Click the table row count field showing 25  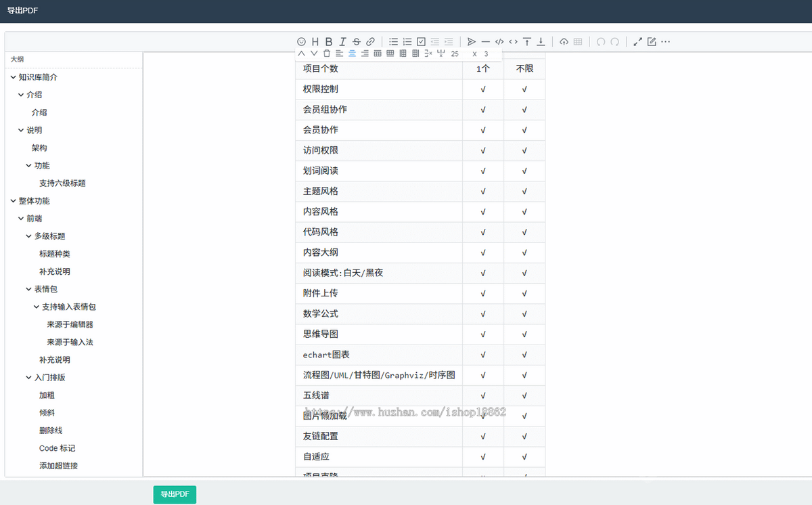(455, 53)
